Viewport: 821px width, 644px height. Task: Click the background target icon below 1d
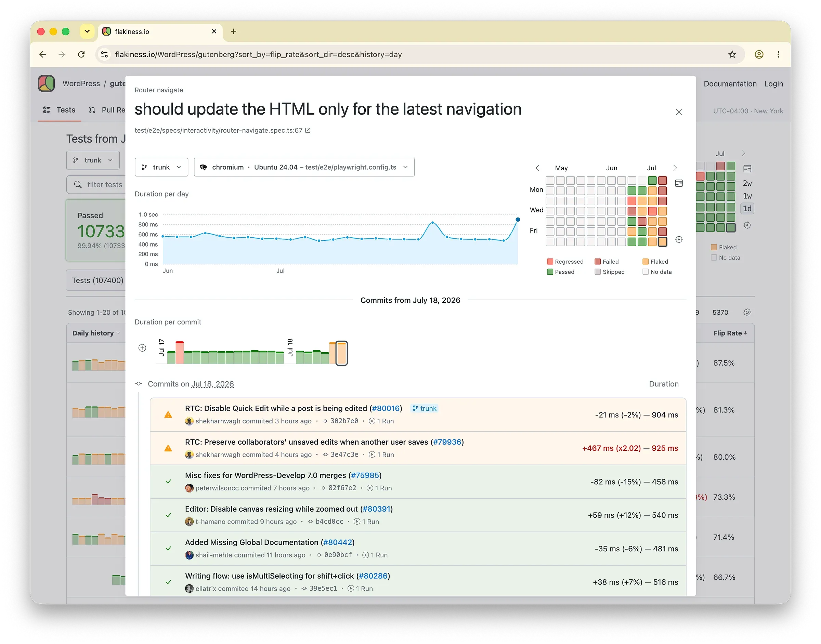(x=747, y=225)
